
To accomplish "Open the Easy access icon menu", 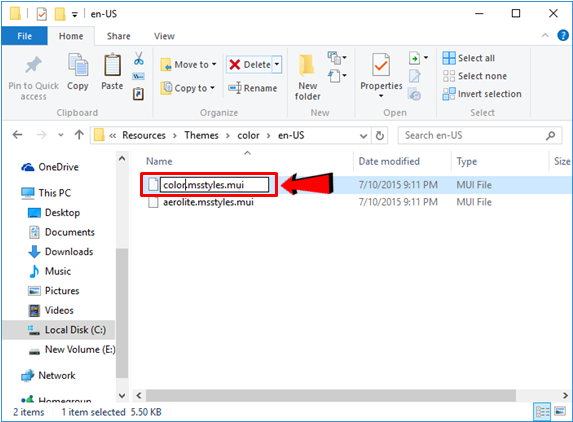I will click(x=337, y=76).
